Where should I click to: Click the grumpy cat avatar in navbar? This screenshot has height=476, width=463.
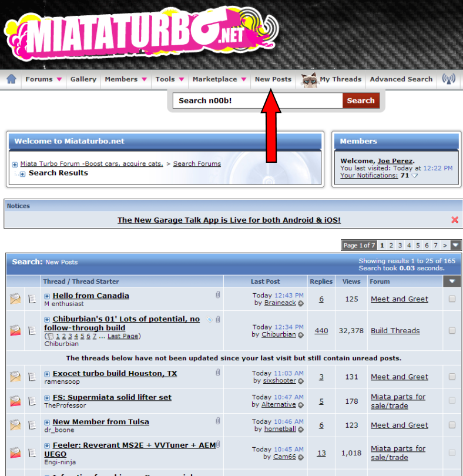309,80
